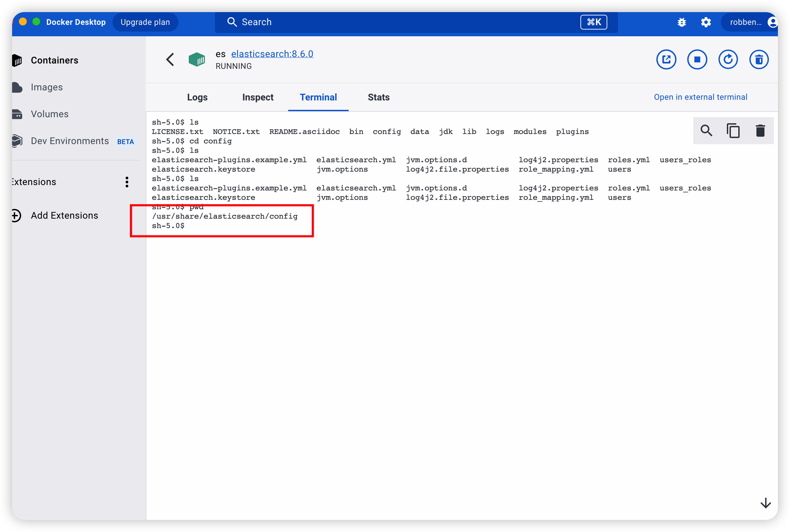Viewport: 790px width, 532px height.
Task: Delete the es container with trash icon
Action: point(758,60)
